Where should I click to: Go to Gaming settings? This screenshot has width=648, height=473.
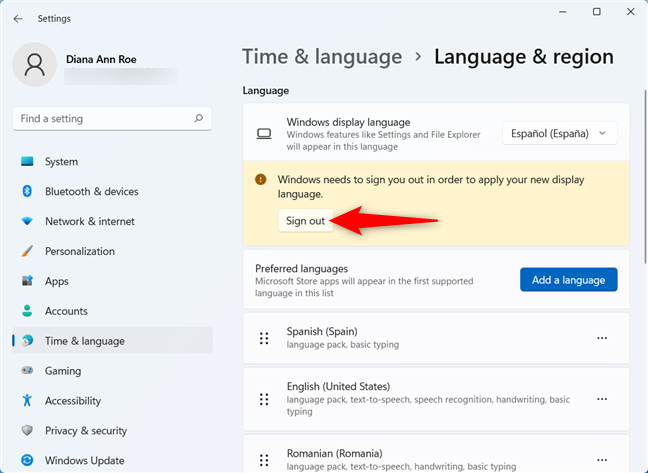tap(63, 371)
